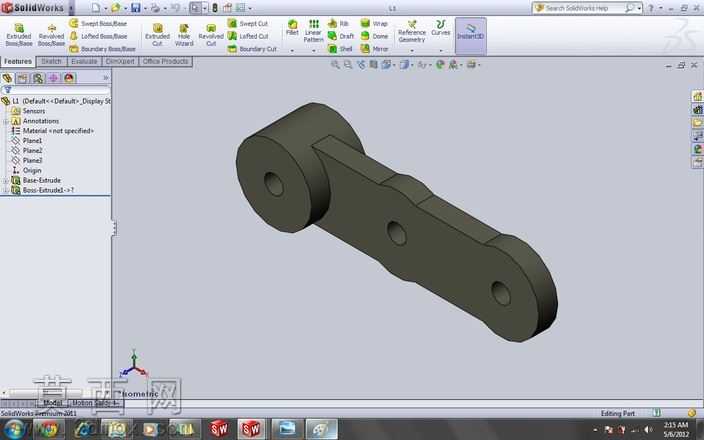This screenshot has width=704, height=440.
Task: Choose the Lofted Cut command
Action: pyautogui.click(x=248, y=36)
